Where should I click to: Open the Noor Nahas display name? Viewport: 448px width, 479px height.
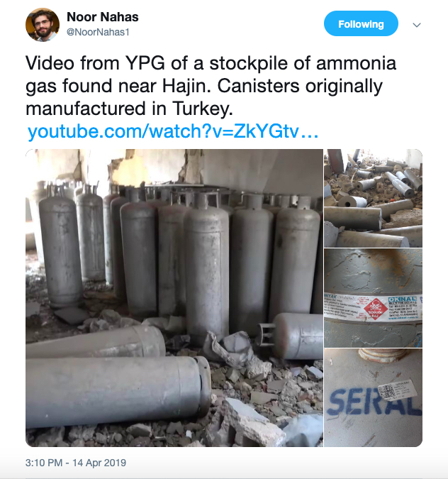click(103, 17)
